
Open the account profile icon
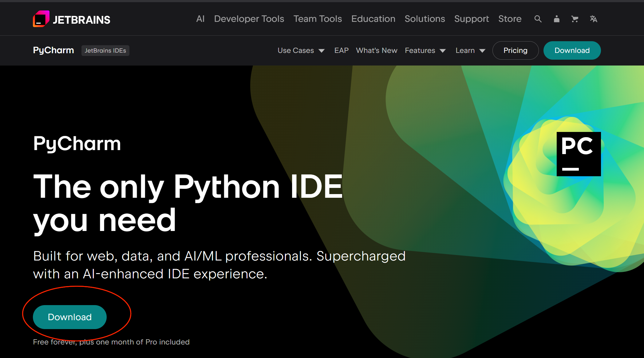556,19
